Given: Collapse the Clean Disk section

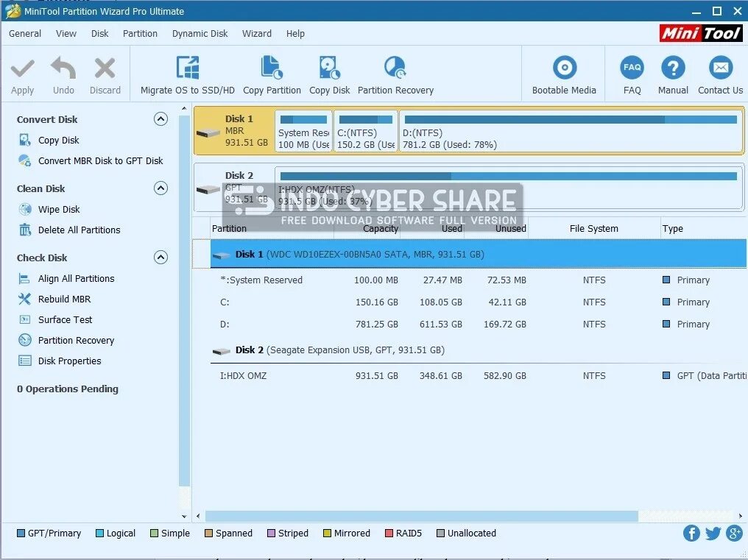Looking at the screenshot, I should [160, 188].
